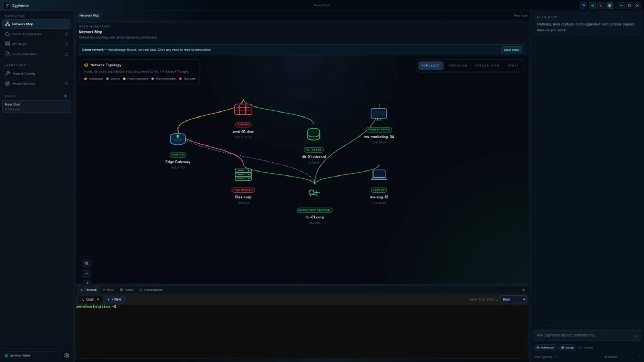Click the DIRECTORY SERVICE label badge
This screenshot has height=362, width=644.
pyautogui.click(x=314, y=210)
